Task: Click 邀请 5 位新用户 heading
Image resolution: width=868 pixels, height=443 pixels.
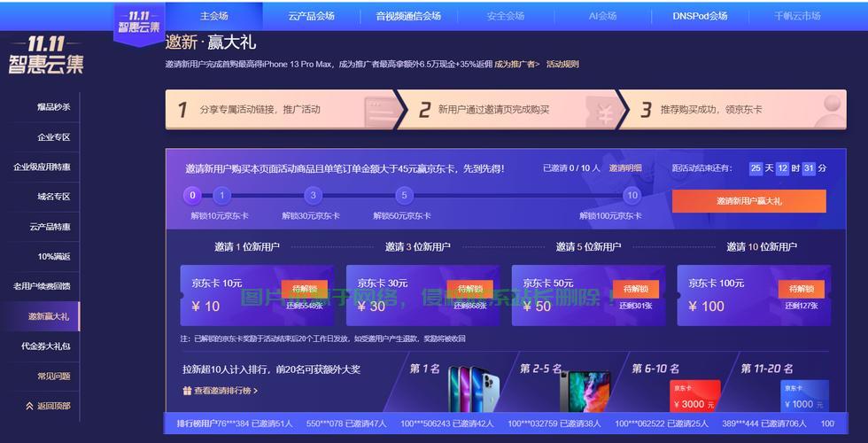Action: pos(588,247)
